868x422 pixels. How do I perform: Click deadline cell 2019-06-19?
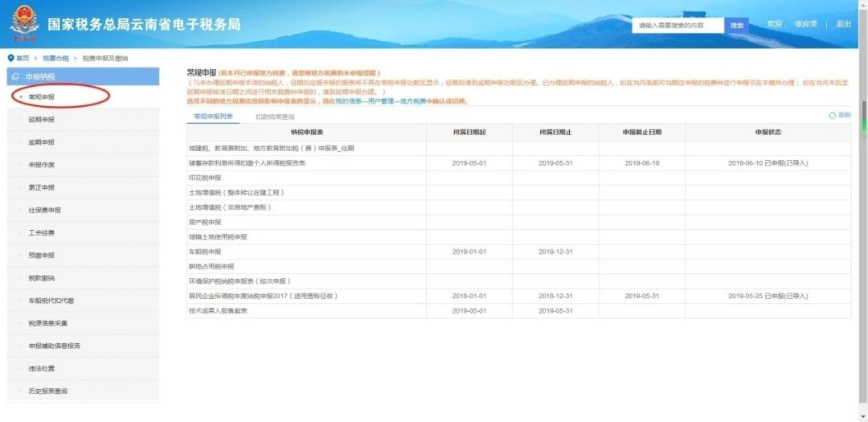(x=642, y=163)
